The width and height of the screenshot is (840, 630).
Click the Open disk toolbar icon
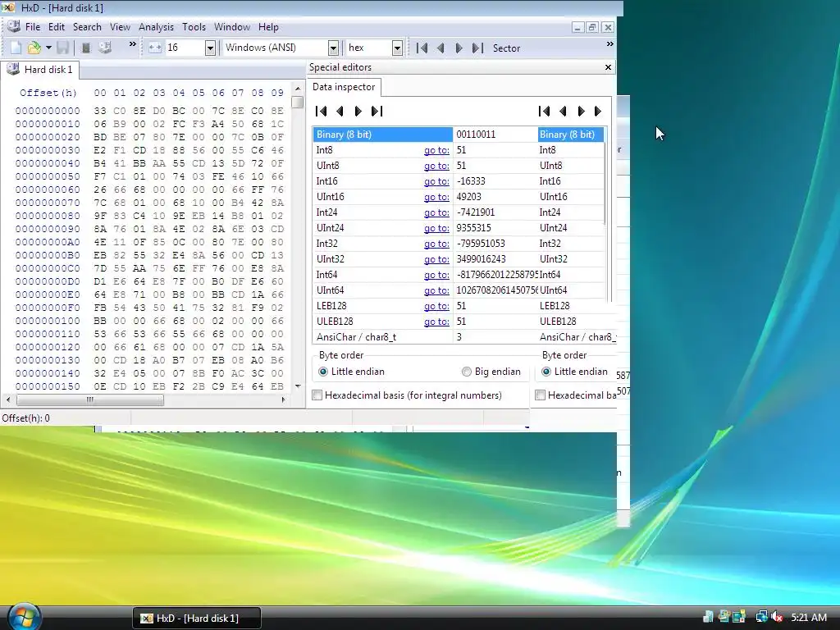click(105, 48)
